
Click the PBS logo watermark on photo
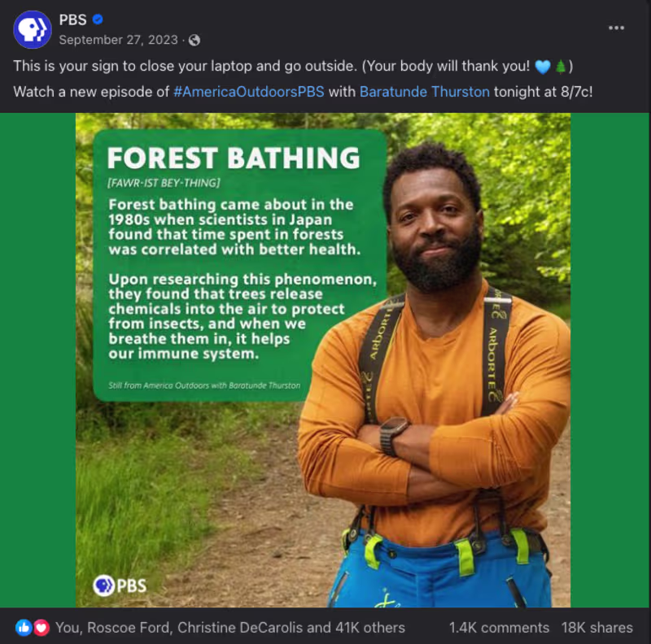click(120, 585)
